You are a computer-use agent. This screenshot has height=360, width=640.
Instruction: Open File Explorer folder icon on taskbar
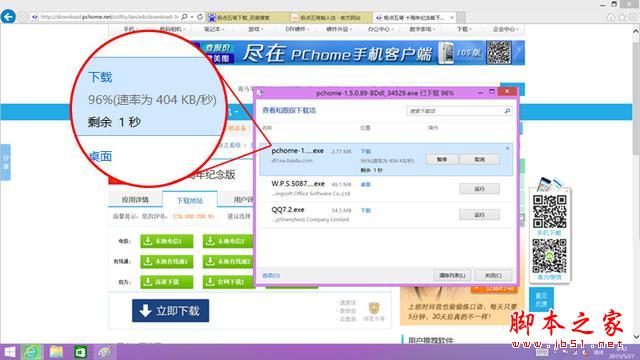(x=56, y=352)
